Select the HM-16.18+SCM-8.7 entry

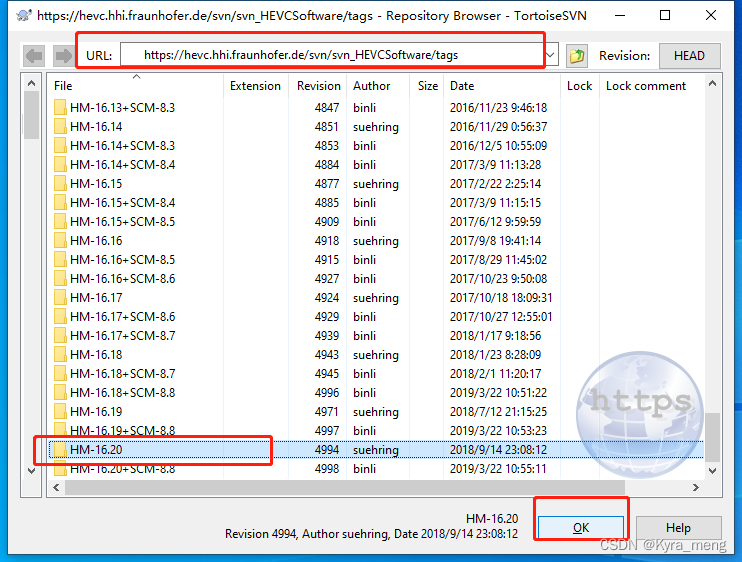123,373
